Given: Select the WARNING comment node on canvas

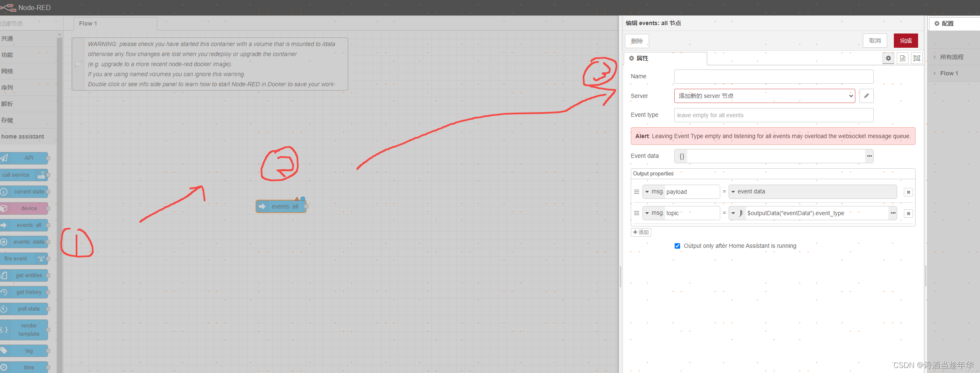Looking at the screenshot, I should (x=210, y=64).
